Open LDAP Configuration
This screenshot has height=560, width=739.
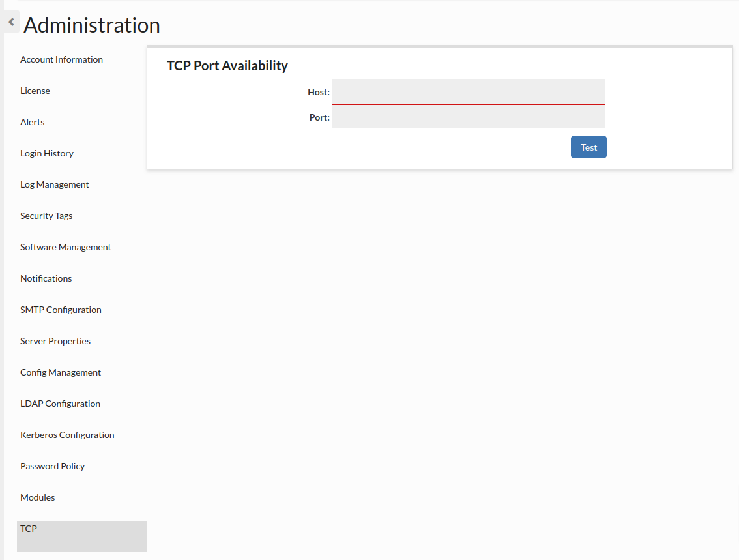coord(60,404)
